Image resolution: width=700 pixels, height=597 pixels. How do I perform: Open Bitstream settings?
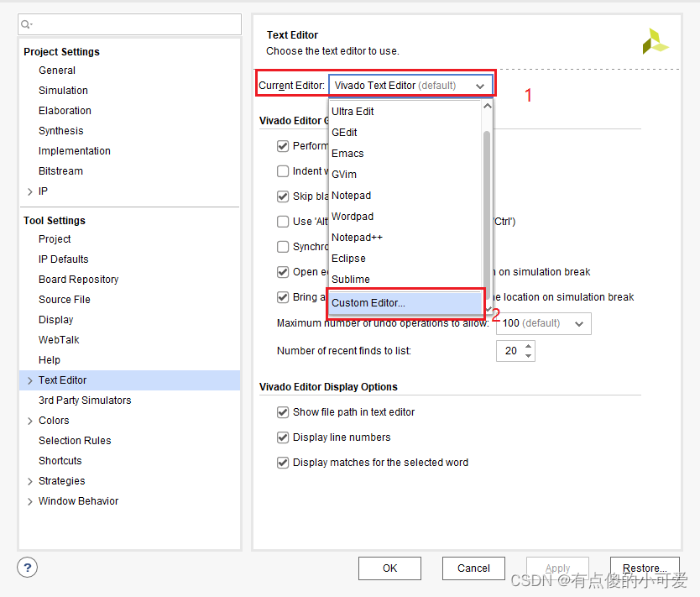60,171
